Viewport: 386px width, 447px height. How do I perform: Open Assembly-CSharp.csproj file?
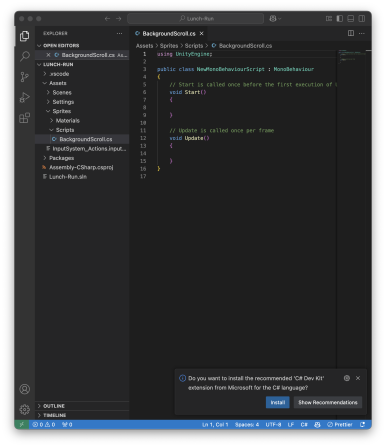pyautogui.click(x=82, y=167)
